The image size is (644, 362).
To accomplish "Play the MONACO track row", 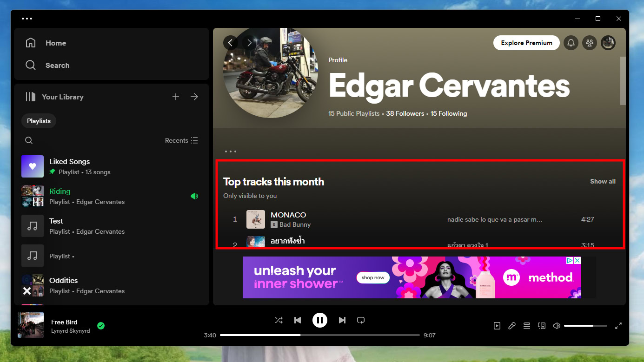I will (x=420, y=219).
